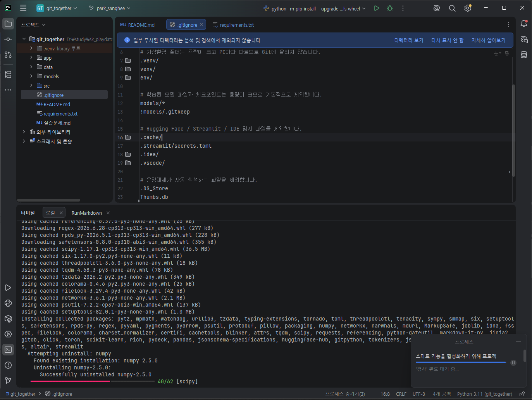Open 4개 공백 indent settings
The width and height of the screenshot is (532, 400).
(x=442, y=394)
